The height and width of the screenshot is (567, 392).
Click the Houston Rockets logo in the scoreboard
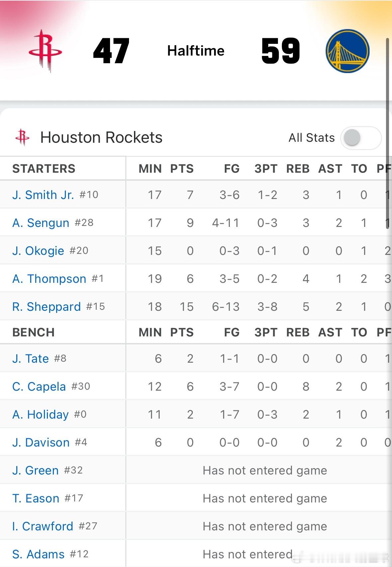(46, 51)
